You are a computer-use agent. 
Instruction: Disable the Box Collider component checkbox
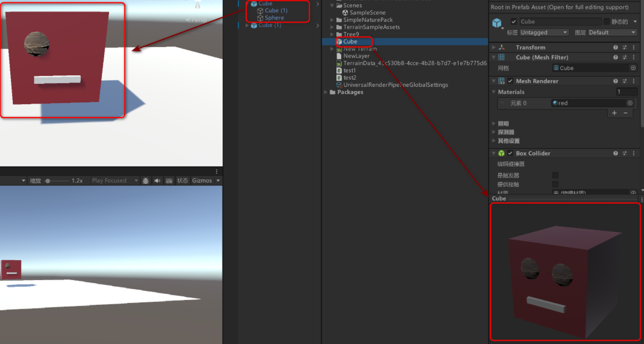click(x=510, y=154)
